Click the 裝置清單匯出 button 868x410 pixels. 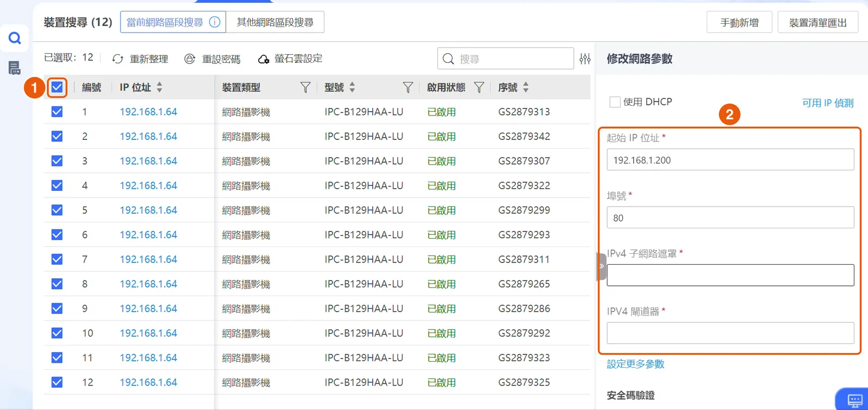point(818,23)
